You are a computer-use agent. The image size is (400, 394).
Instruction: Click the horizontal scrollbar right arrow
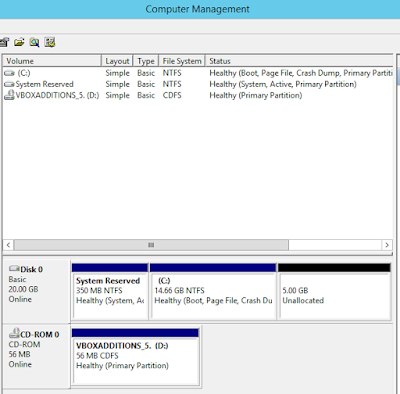[387, 245]
